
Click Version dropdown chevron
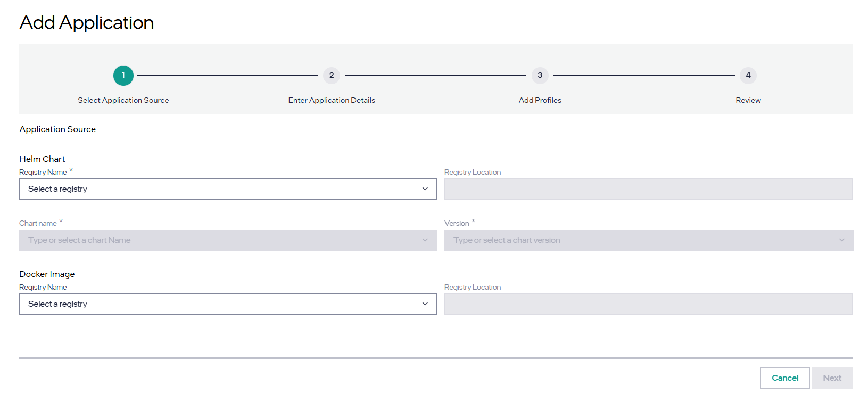pyautogui.click(x=841, y=240)
